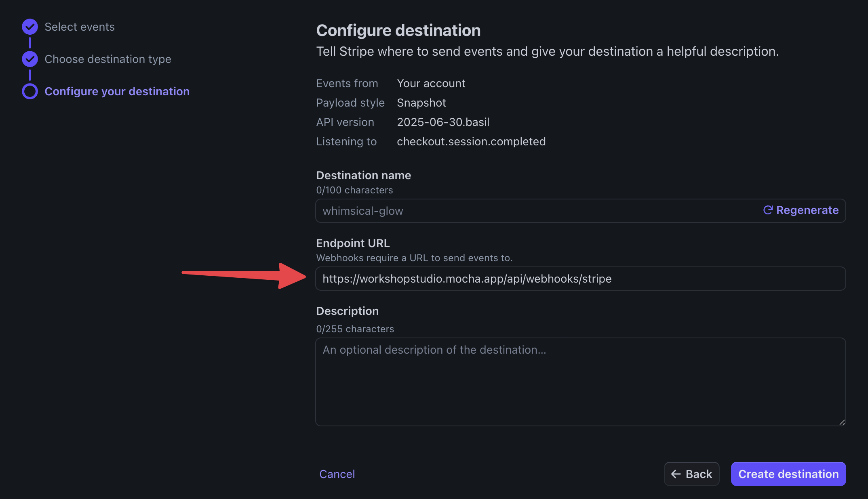Click the back arrow icon inside Back button

click(676, 474)
